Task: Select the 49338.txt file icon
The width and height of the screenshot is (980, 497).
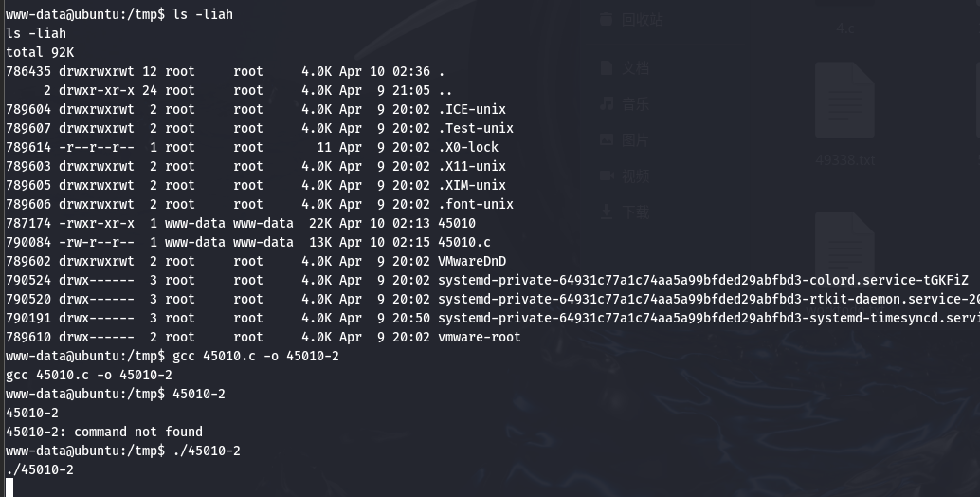Action: [844, 100]
